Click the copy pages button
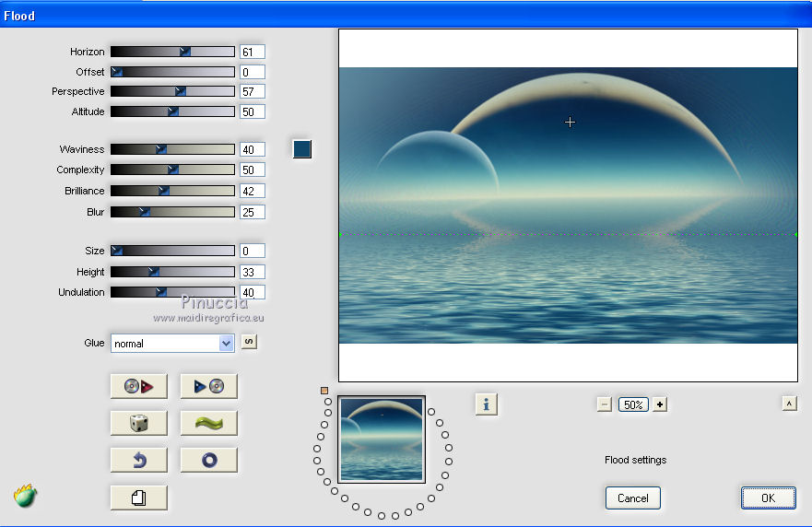This screenshot has height=527, width=812. 139,498
